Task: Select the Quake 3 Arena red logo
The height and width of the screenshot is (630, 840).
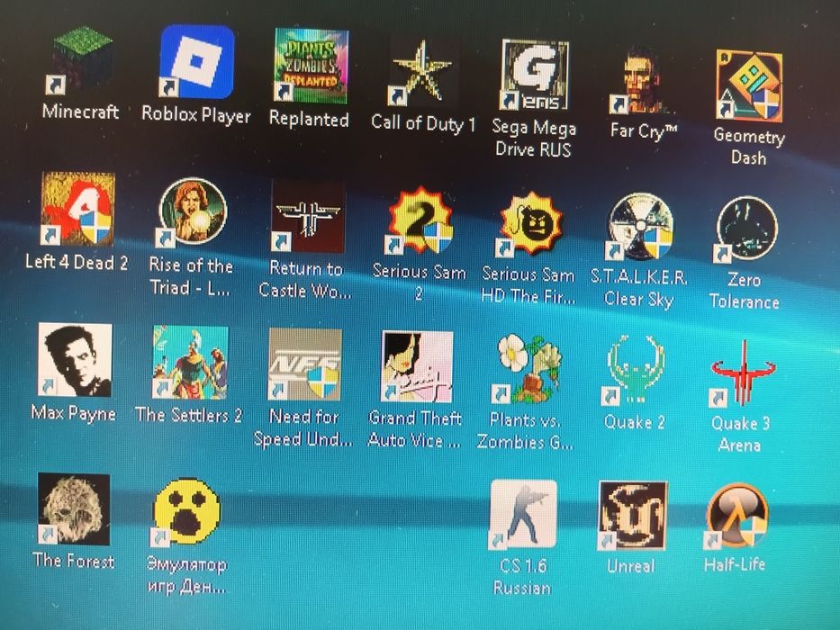Action: (742, 373)
